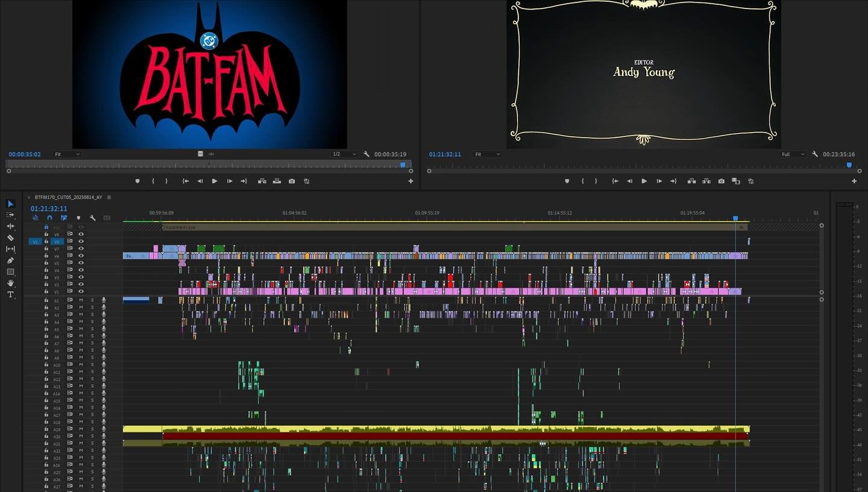Click Program monitor timecode 01:21:32:11

coord(445,154)
